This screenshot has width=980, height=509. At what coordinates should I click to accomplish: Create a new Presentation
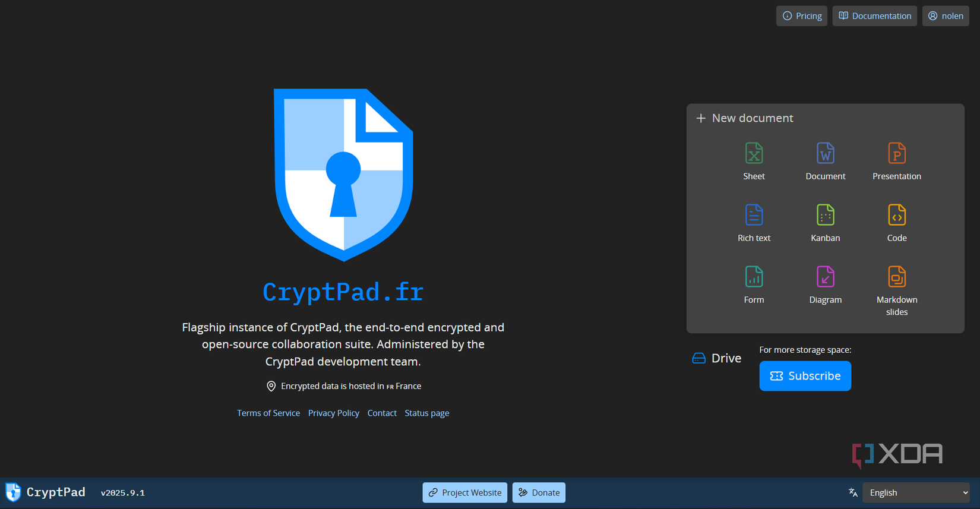[x=896, y=162]
